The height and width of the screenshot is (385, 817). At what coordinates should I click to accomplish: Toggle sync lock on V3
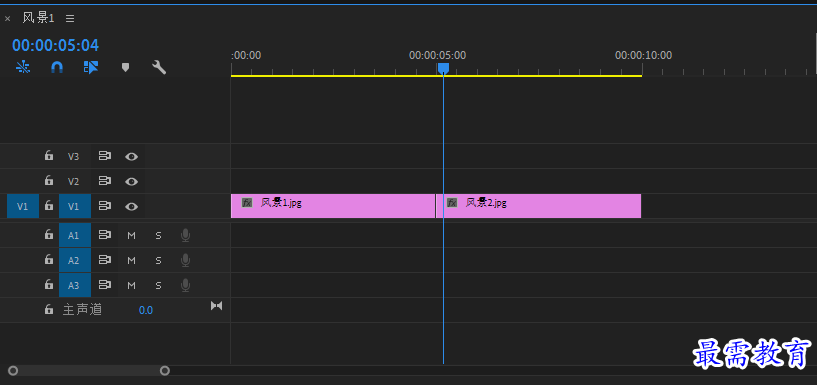point(105,156)
